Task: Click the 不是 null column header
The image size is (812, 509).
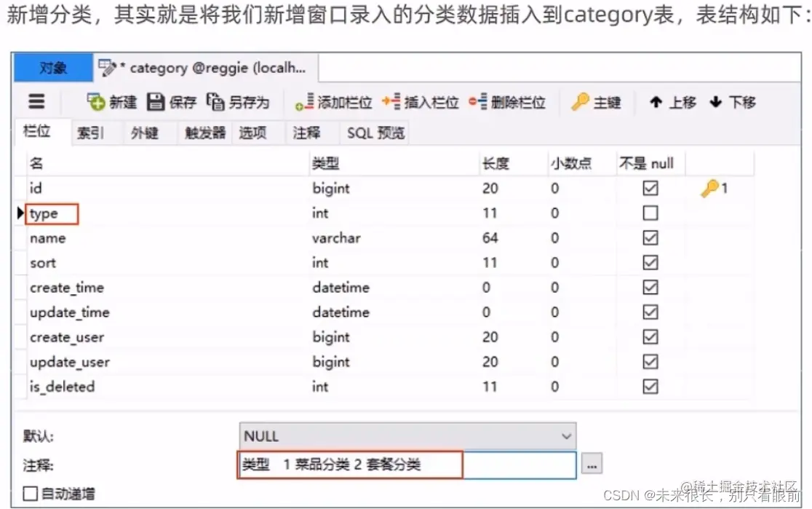Action: click(x=650, y=163)
